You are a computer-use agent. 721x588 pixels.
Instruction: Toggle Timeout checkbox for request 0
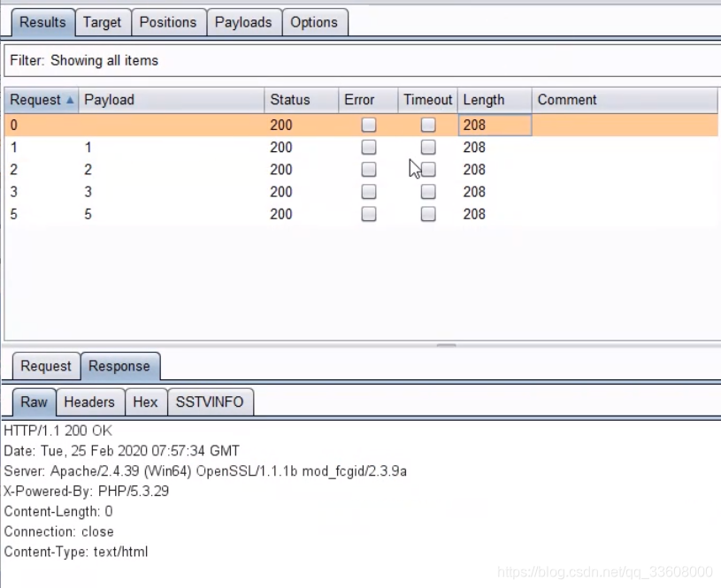point(428,125)
